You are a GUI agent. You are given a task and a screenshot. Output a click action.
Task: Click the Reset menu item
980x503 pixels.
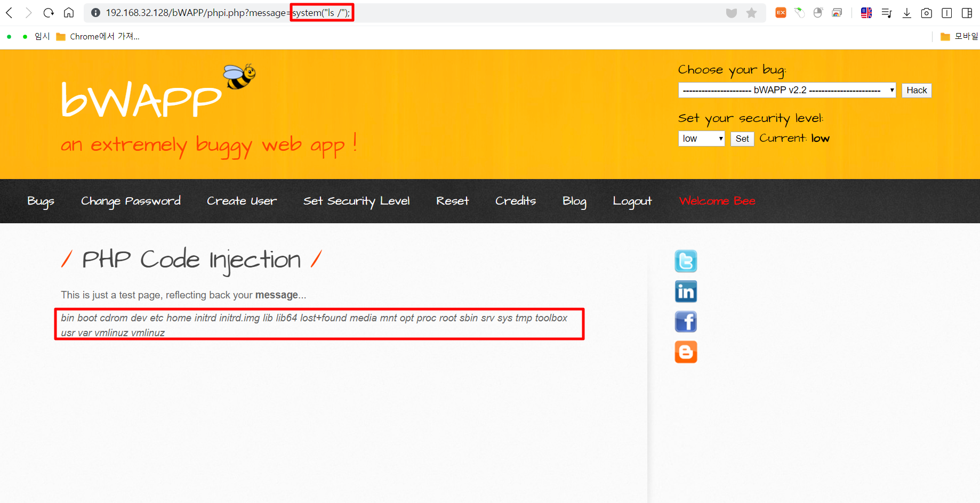tap(452, 201)
